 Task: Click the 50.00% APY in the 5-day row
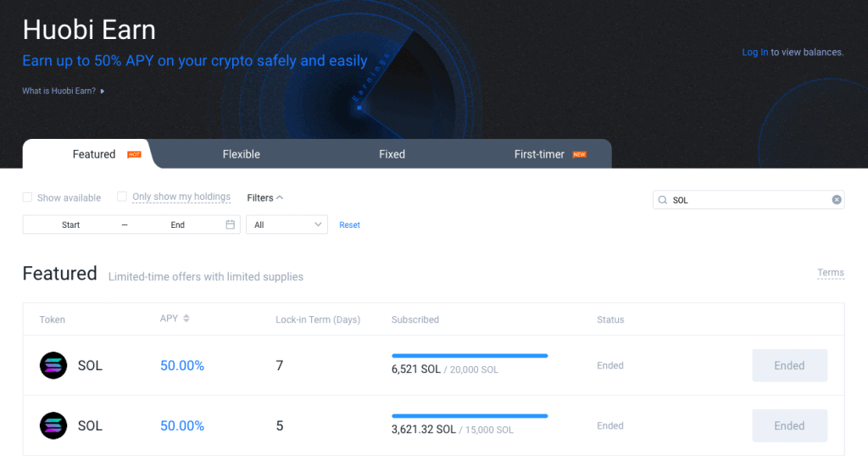pos(182,425)
